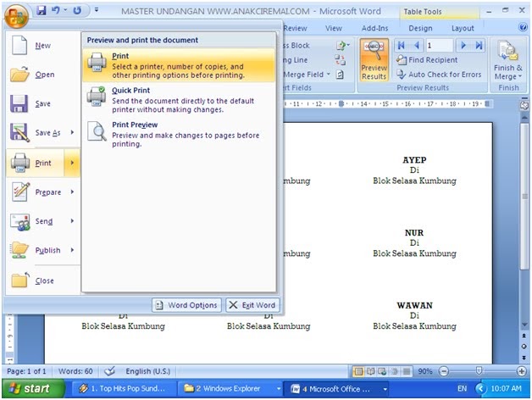The image size is (532, 400).
Task: Expand the Print submenu arrow
Action: 72,163
